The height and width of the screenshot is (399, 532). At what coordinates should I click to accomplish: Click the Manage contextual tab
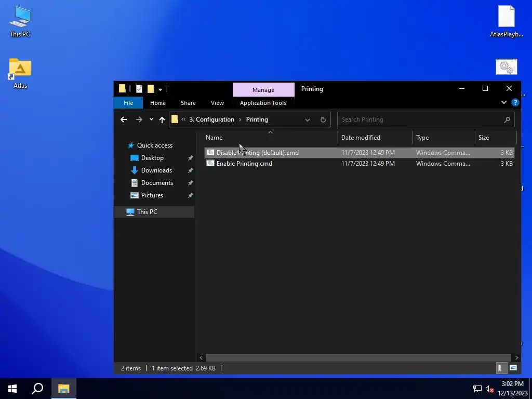pos(263,90)
